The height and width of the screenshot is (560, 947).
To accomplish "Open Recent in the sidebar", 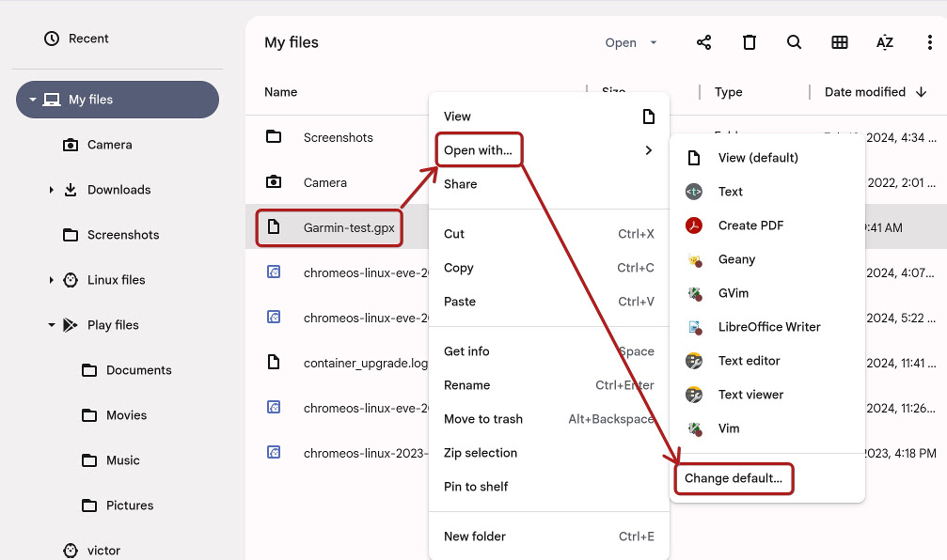I will click(88, 39).
